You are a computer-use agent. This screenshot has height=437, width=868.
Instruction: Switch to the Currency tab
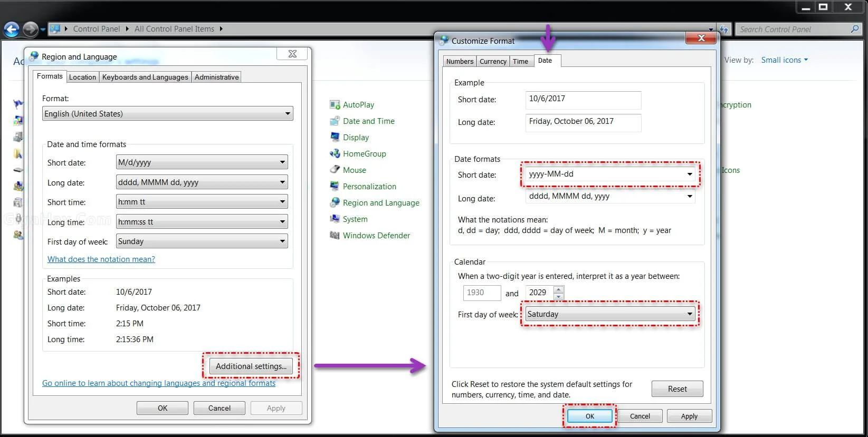pyautogui.click(x=493, y=62)
